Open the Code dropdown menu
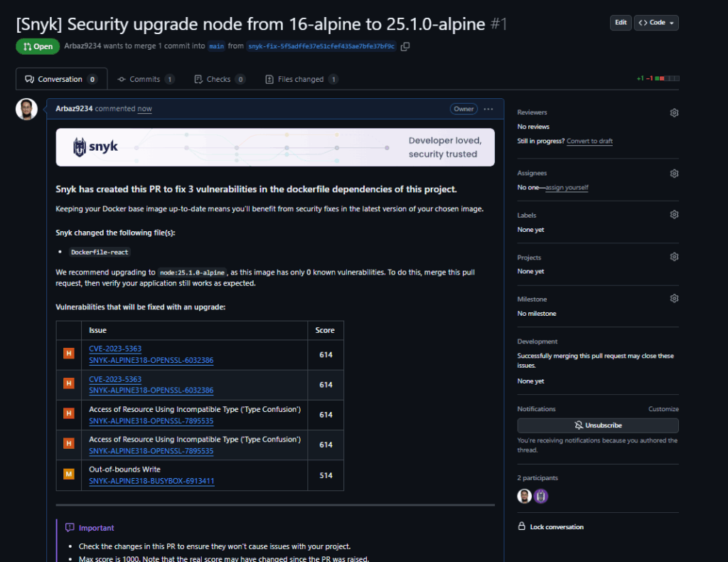The height and width of the screenshot is (562, 728). [x=656, y=23]
